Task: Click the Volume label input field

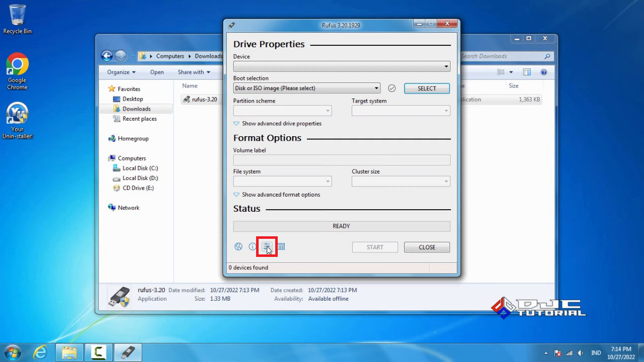Action: [342, 160]
